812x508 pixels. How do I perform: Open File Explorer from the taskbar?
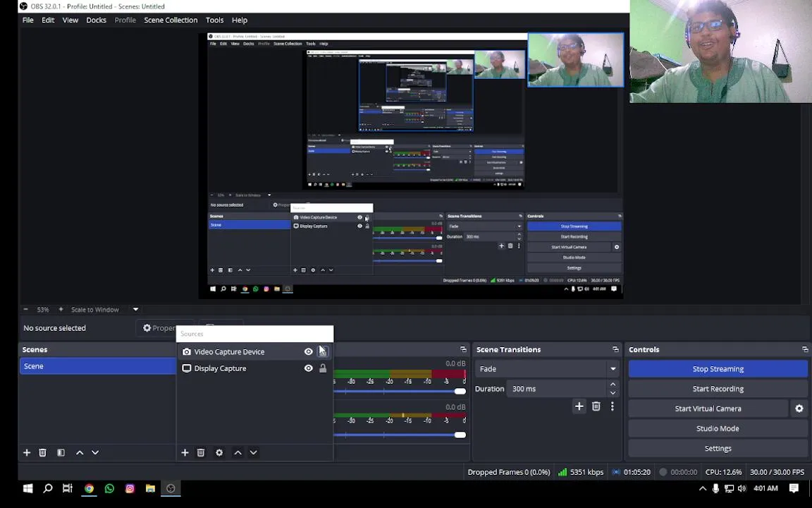[150, 488]
